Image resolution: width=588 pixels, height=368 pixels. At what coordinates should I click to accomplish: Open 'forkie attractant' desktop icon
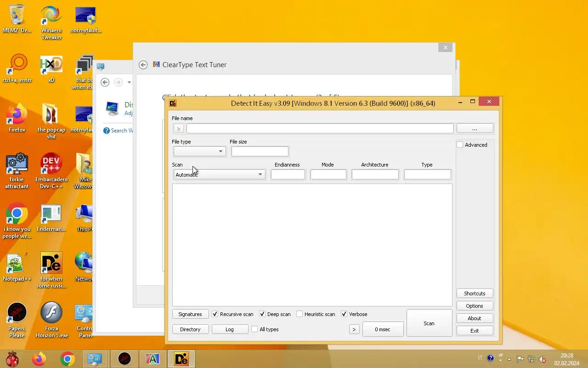coord(17,171)
